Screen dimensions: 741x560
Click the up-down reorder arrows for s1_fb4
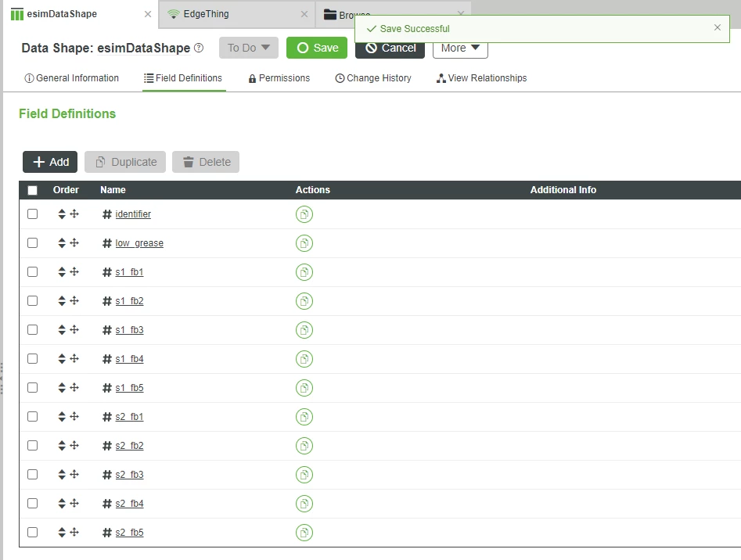[62, 359]
